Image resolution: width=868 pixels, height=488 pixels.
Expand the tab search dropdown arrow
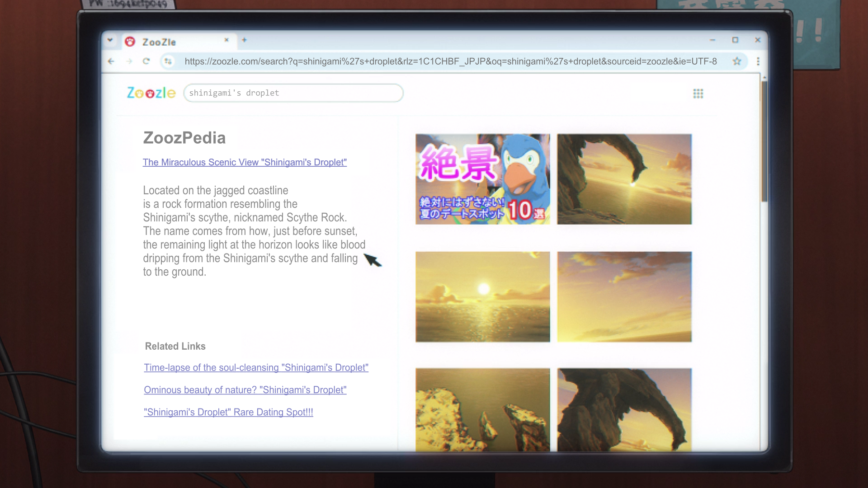(x=110, y=41)
